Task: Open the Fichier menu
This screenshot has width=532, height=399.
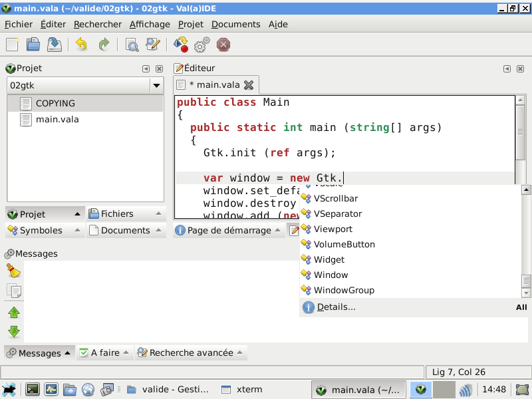Action: click(x=19, y=24)
